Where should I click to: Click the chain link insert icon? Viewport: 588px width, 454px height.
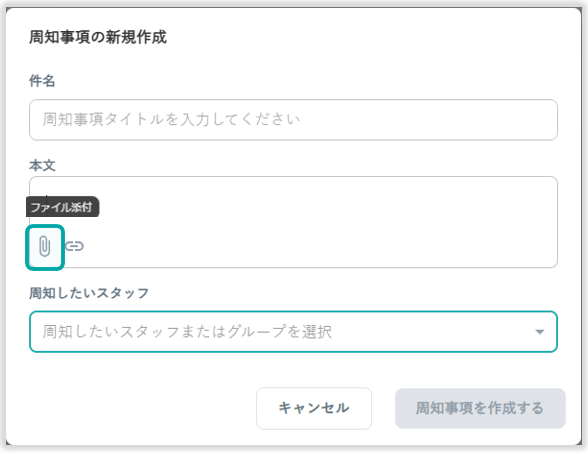(x=74, y=246)
